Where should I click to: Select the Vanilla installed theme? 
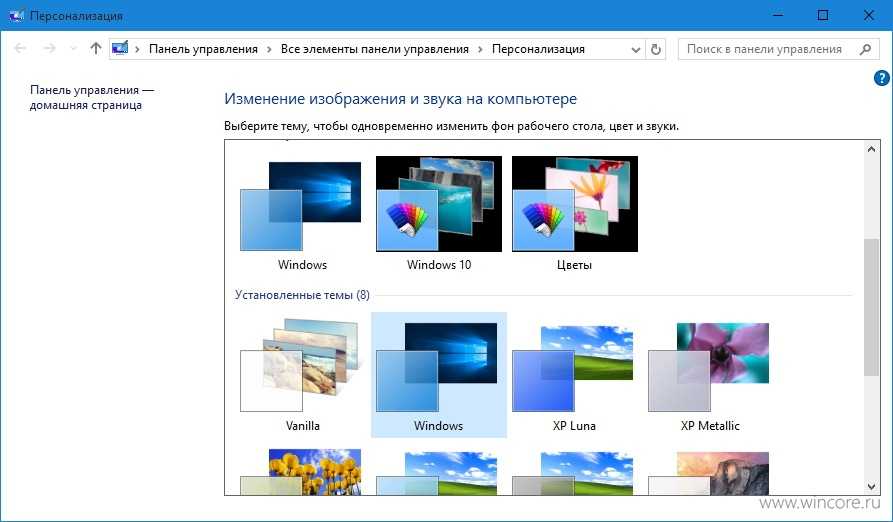coord(302,375)
